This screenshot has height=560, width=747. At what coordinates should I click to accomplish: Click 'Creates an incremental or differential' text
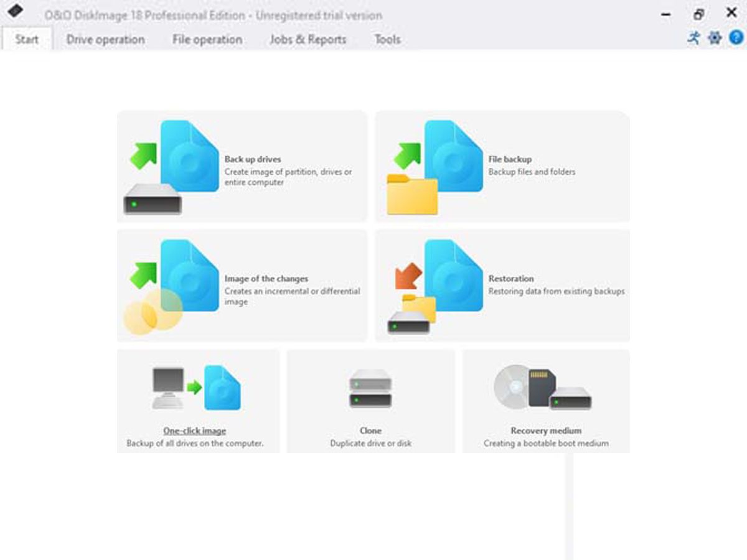(x=293, y=291)
